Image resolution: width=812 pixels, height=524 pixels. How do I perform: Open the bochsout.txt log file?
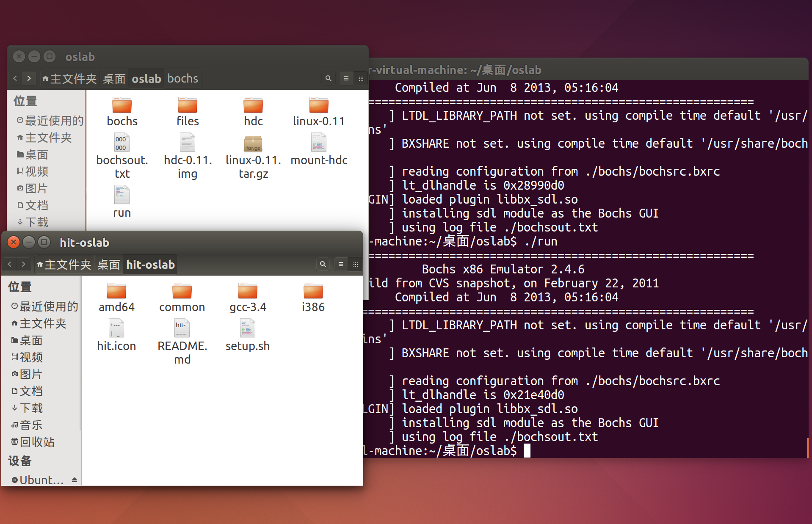[x=122, y=152]
